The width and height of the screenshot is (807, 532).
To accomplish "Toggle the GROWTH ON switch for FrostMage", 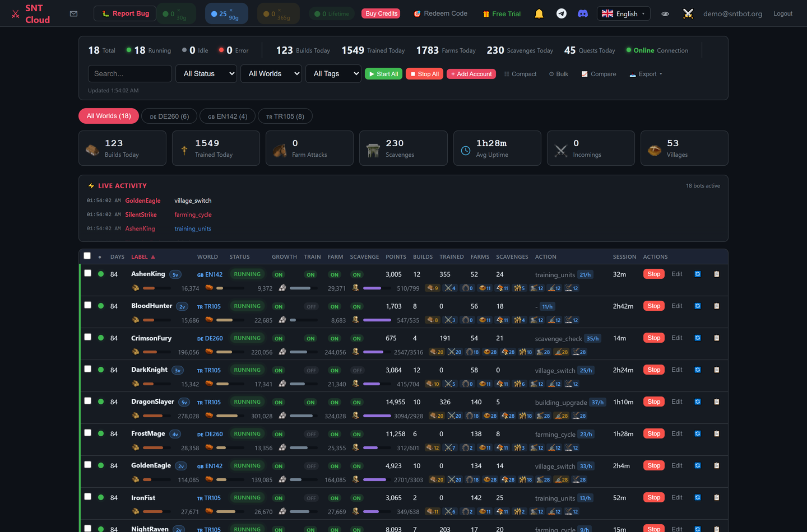I will [x=279, y=434].
